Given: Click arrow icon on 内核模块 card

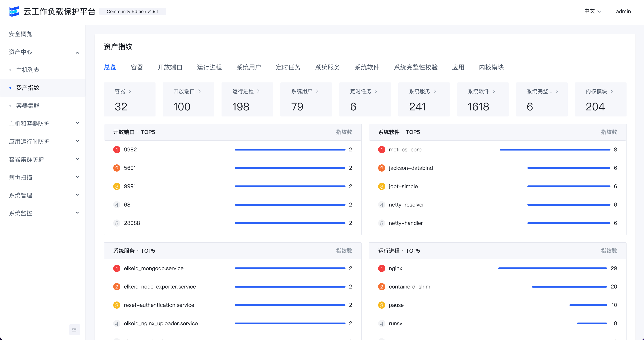Looking at the screenshot, I should coord(612,92).
